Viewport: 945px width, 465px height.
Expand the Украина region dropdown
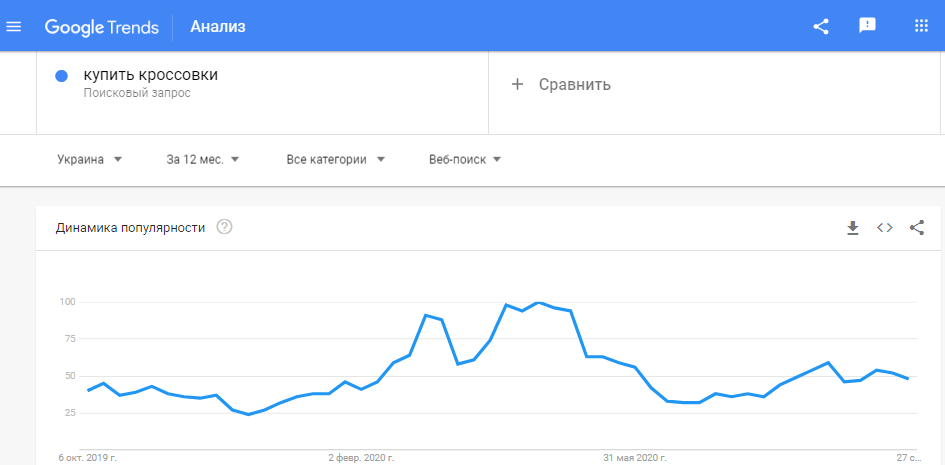[90, 160]
